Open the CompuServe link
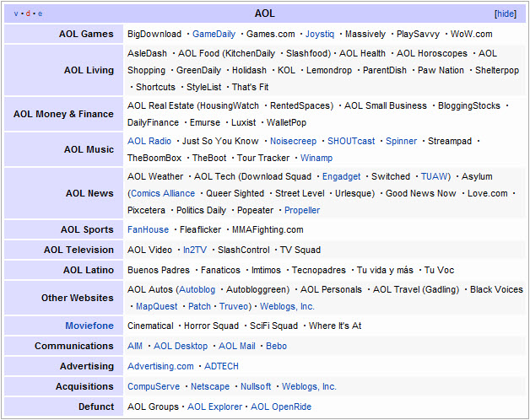Screen dimensions: 530x420 point(154,387)
